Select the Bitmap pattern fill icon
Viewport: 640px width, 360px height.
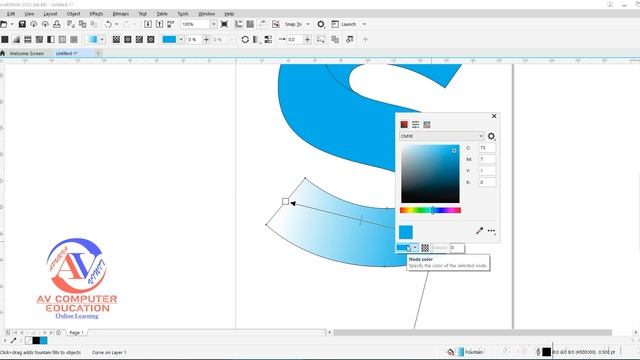(39, 39)
